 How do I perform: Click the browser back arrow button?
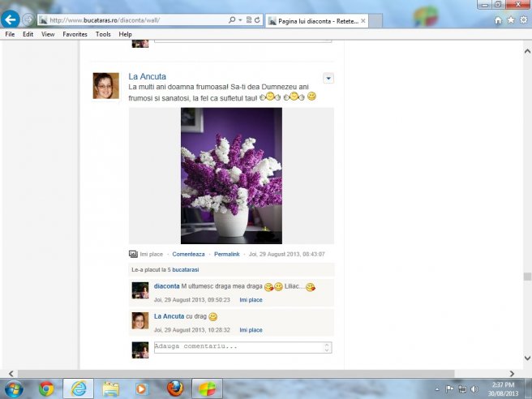pyautogui.click(x=11, y=19)
